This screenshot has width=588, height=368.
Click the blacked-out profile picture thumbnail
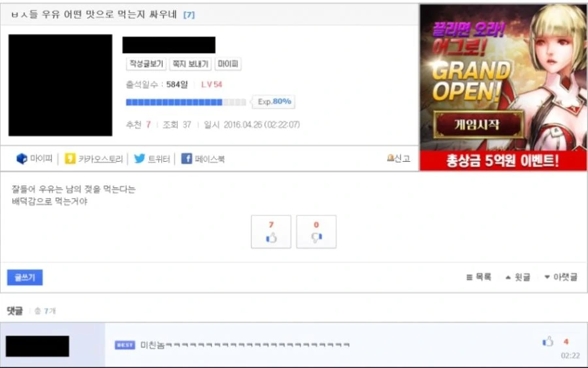[60, 85]
